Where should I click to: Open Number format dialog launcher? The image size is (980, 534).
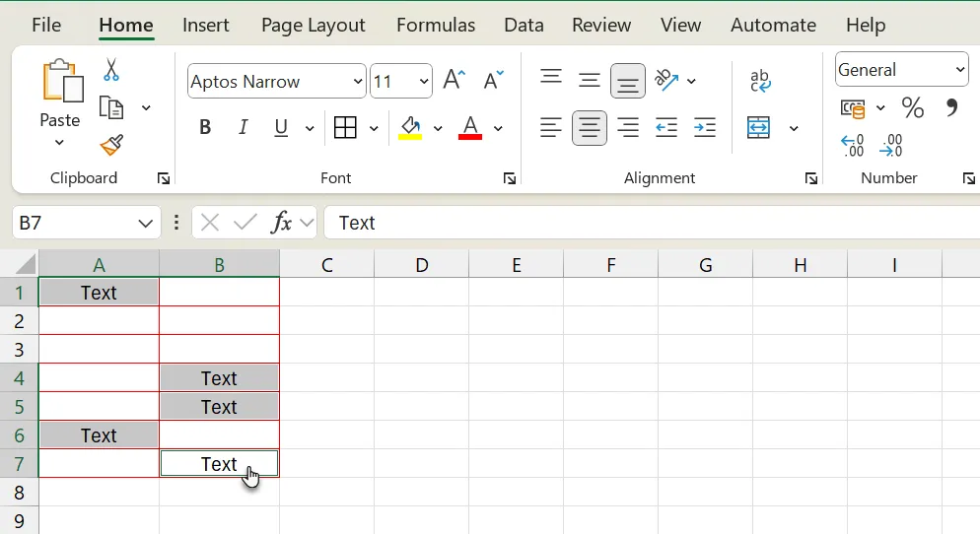[x=969, y=179]
